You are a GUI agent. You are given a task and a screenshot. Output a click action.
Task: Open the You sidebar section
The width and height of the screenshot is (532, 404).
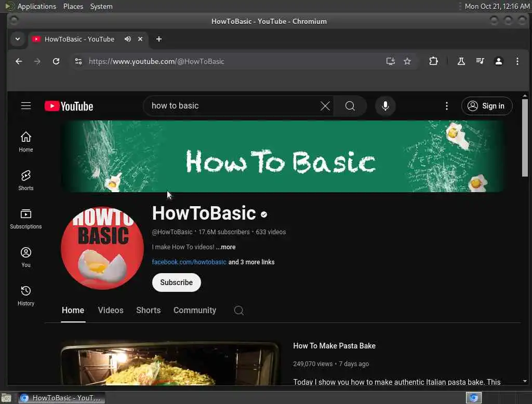[26, 257]
